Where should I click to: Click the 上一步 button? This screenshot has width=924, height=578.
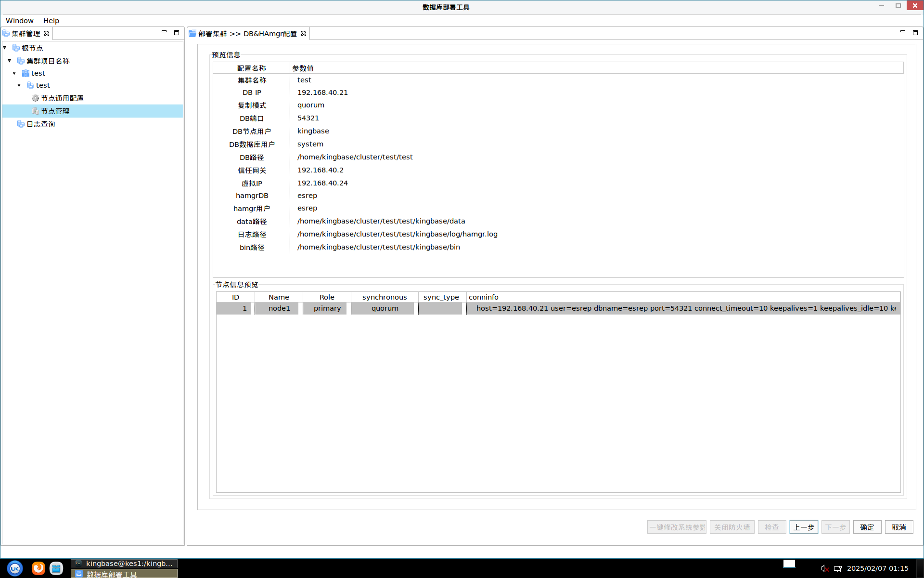click(x=803, y=527)
